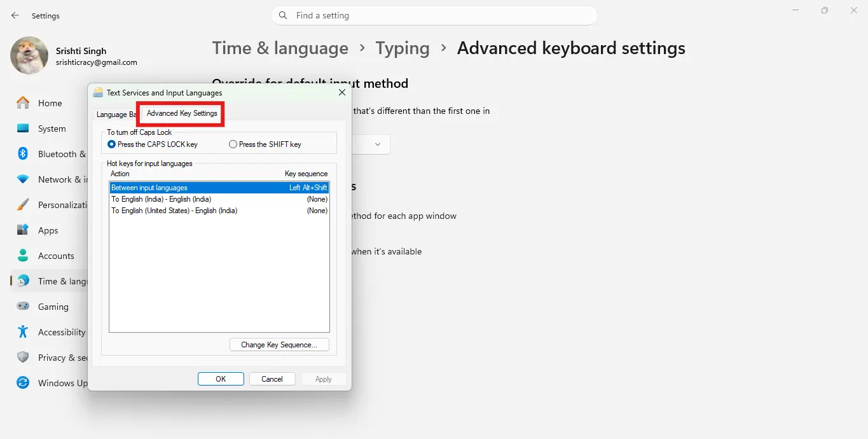This screenshot has height=439, width=868.
Task: Click the greyed-out Apply button
Action: click(324, 379)
